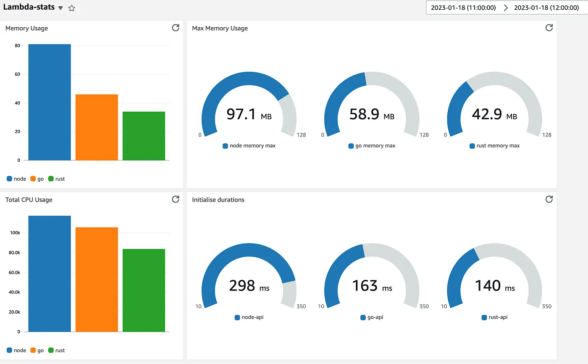Toggle rust legend in Memory Usage chart

coord(57,179)
